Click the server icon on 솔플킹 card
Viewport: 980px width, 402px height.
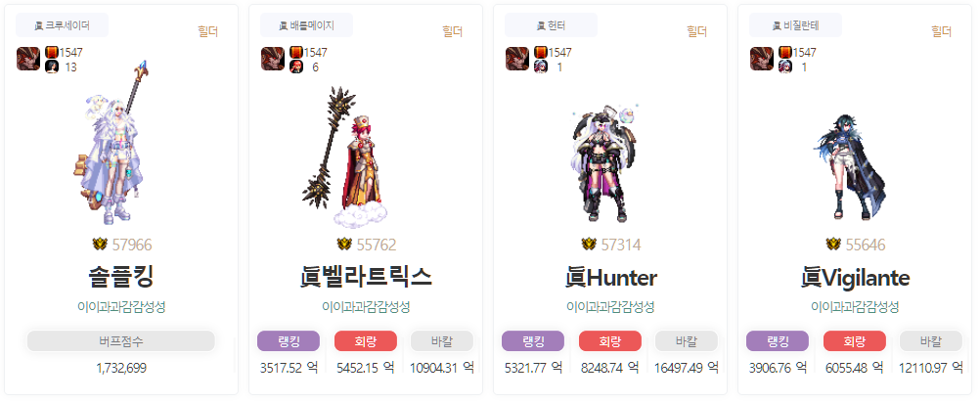(28, 59)
